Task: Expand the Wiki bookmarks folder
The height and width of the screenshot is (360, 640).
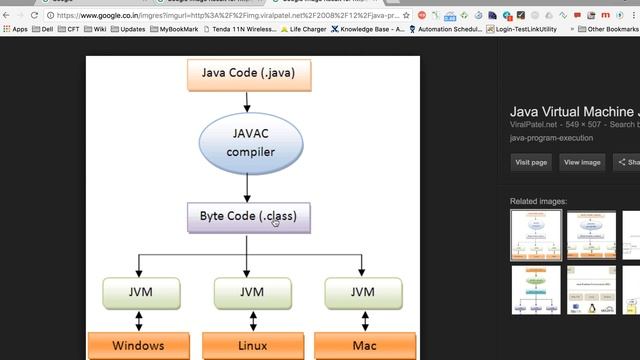Action: pos(95,29)
